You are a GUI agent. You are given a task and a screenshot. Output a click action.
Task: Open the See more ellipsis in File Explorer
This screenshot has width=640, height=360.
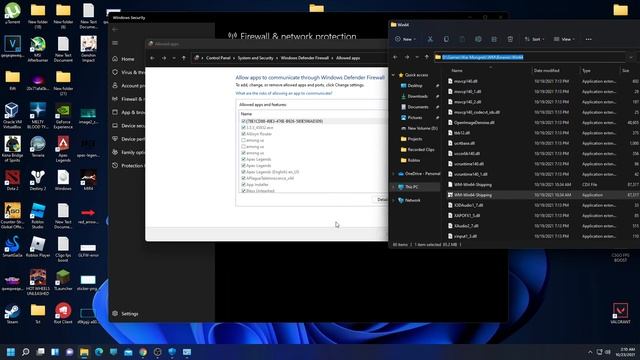coord(589,39)
